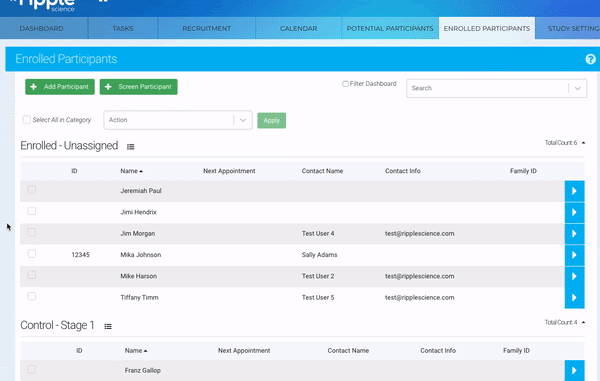Click the Add Participant button
The height and width of the screenshot is (381, 600).
tap(60, 87)
